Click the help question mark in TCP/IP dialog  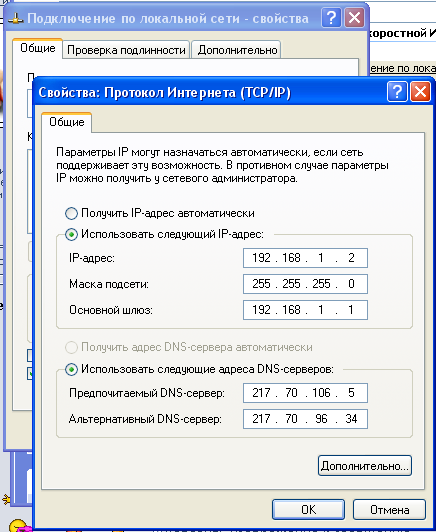click(x=397, y=92)
